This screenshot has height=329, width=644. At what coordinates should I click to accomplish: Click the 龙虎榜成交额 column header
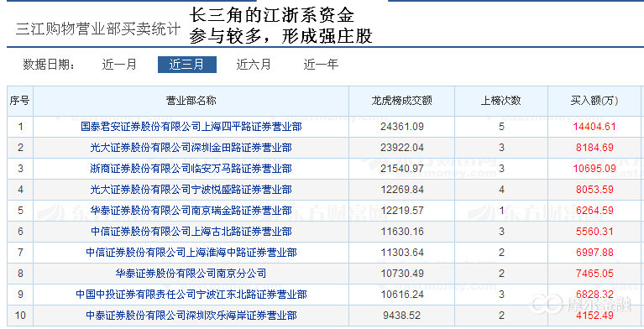click(401, 101)
